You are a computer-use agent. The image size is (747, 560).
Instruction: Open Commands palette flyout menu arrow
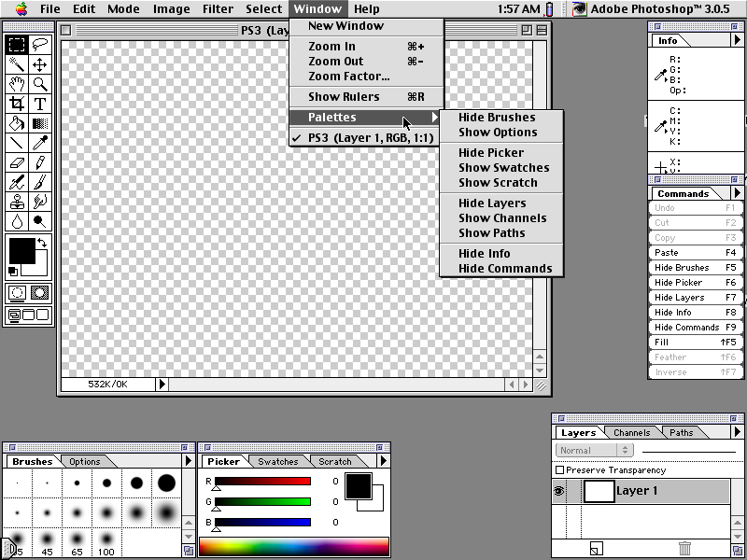pyautogui.click(x=737, y=193)
